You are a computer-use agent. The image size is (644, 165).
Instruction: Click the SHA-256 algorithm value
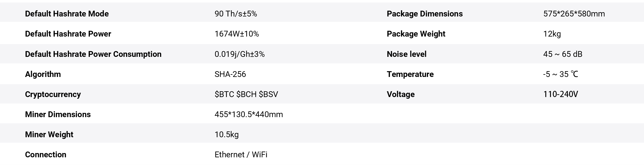pyautogui.click(x=230, y=74)
